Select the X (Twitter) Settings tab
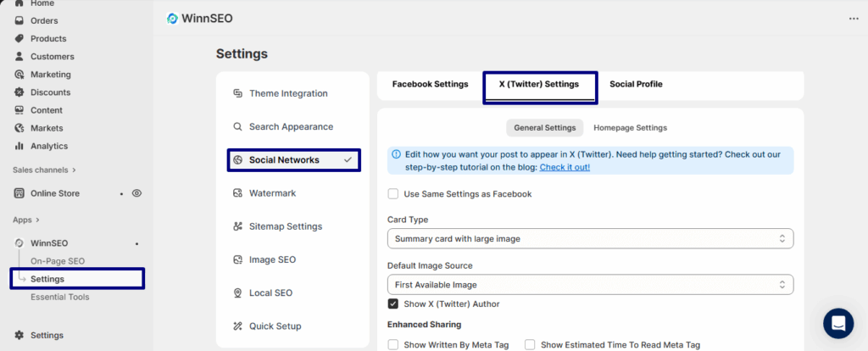Screen dimensions: 868x351 tap(538, 84)
